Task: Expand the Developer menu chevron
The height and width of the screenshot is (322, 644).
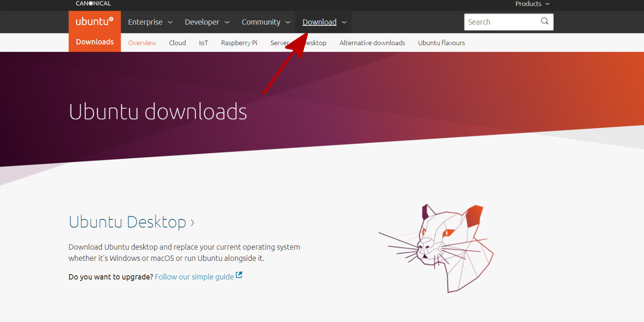Action: click(x=227, y=23)
